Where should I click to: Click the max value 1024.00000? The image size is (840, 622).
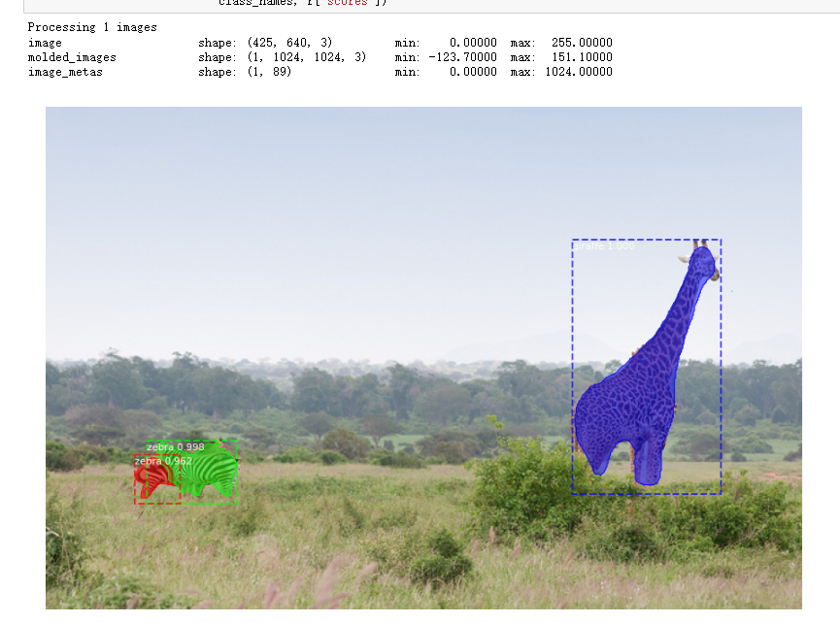coord(579,72)
